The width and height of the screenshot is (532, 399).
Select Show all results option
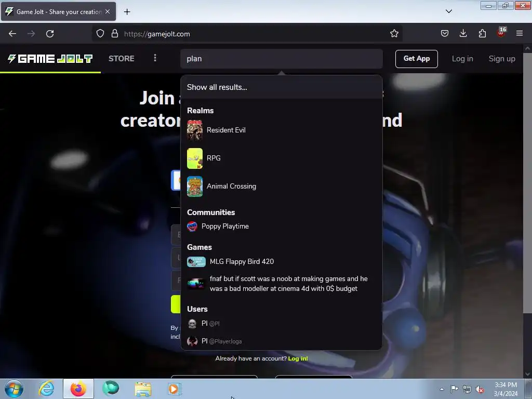tap(282, 87)
